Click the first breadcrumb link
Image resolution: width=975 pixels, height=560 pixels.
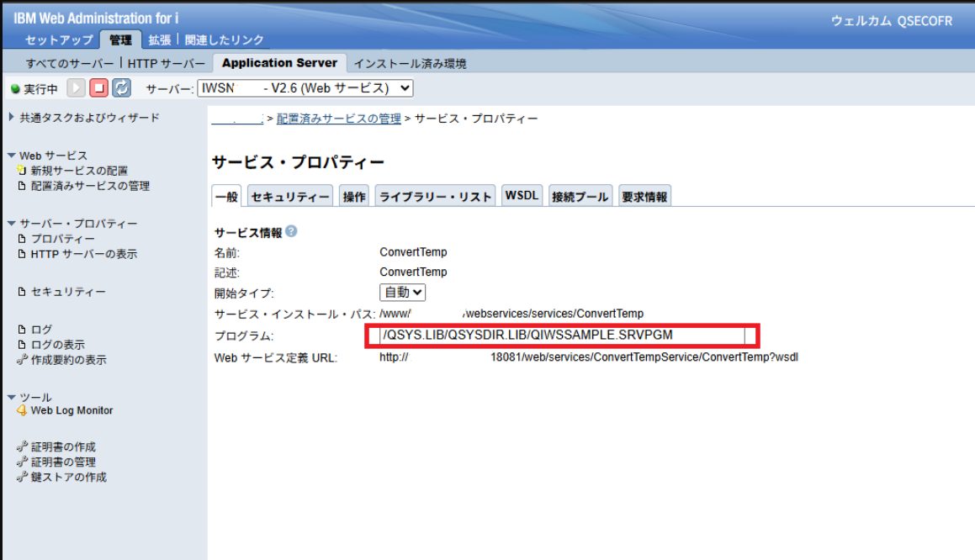237,118
